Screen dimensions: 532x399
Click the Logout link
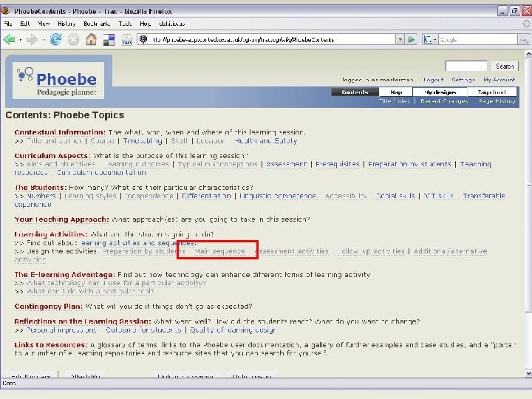(x=433, y=80)
